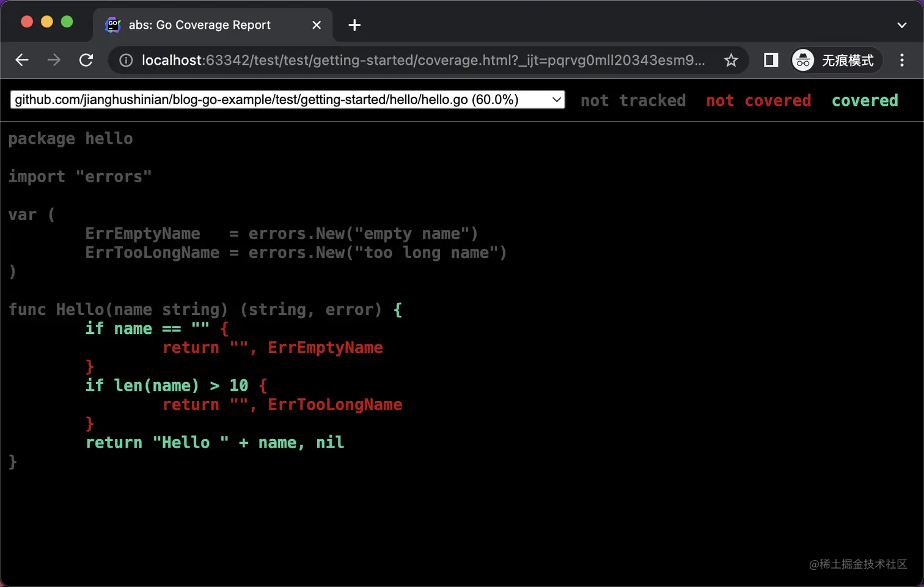This screenshot has width=924, height=587.
Task: Go forward to the next page
Action: point(54,60)
